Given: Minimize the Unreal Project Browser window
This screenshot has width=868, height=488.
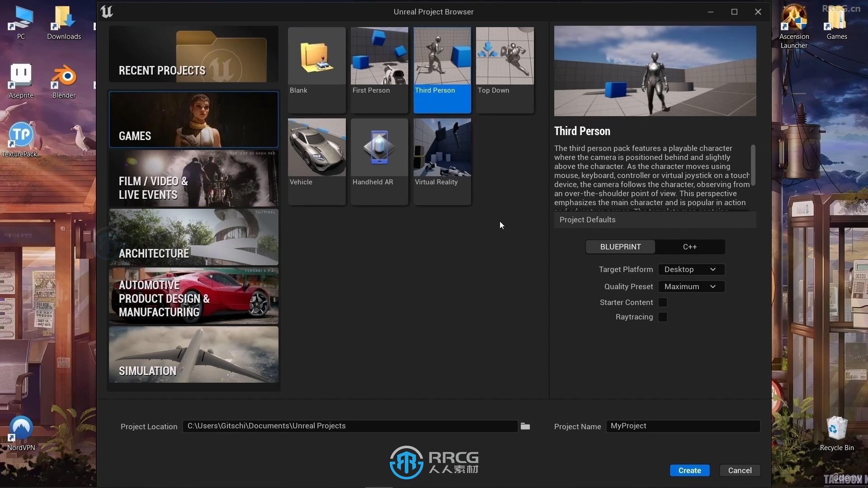Looking at the screenshot, I should tap(711, 12).
